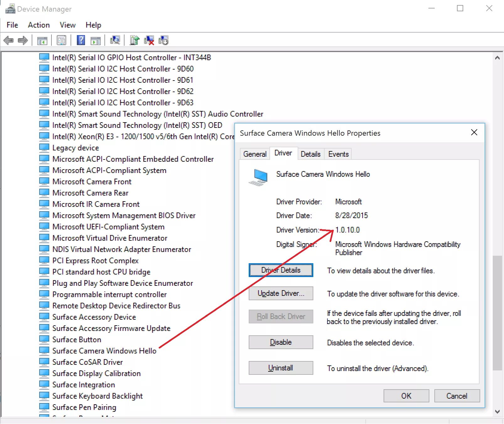Click the driver date 8/28/2015
The height and width of the screenshot is (424, 504).
click(352, 215)
